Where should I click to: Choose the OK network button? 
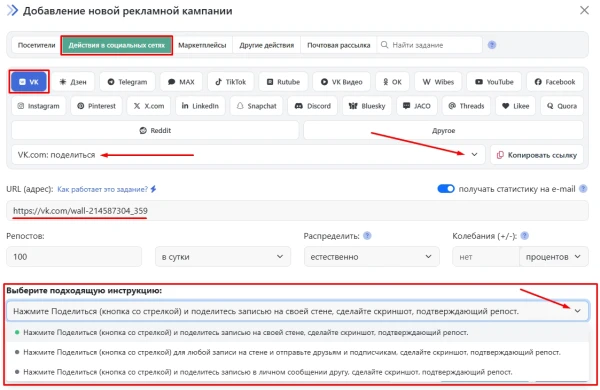(392, 82)
